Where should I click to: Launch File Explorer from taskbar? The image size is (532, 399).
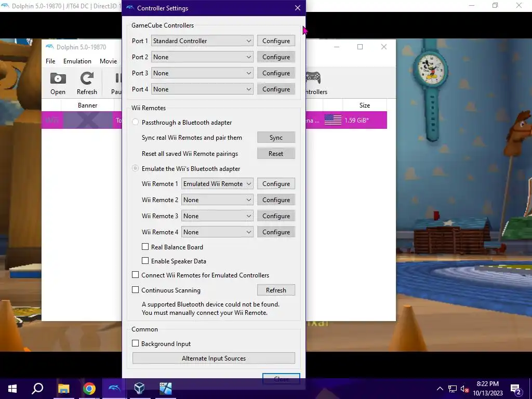[63, 389]
